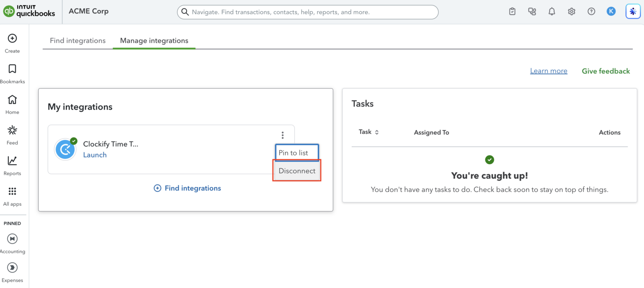The width and height of the screenshot is (644, 288).
Task: Go to Home in sidebar
Action: coord(13,105)
